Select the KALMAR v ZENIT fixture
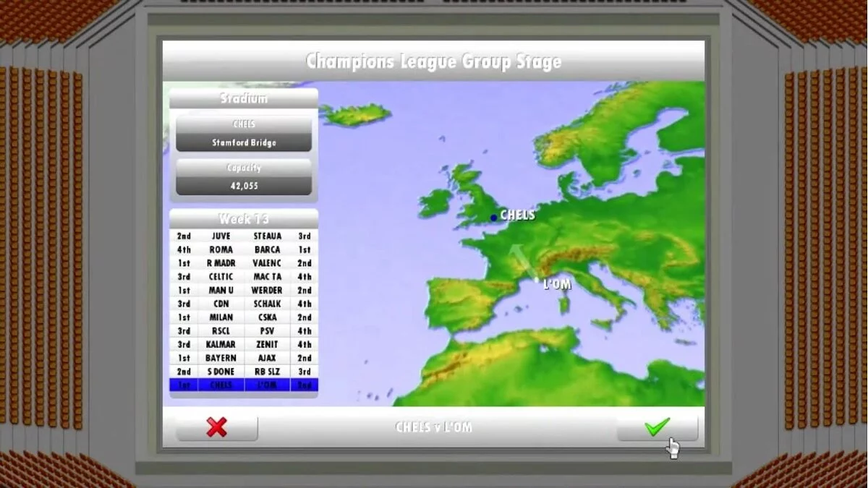 243,345
